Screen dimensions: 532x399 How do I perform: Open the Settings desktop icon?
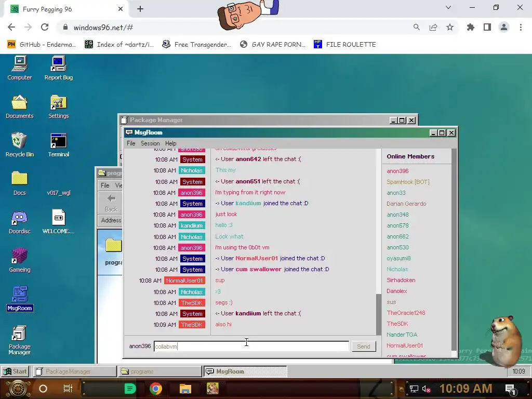coord(58,107)
